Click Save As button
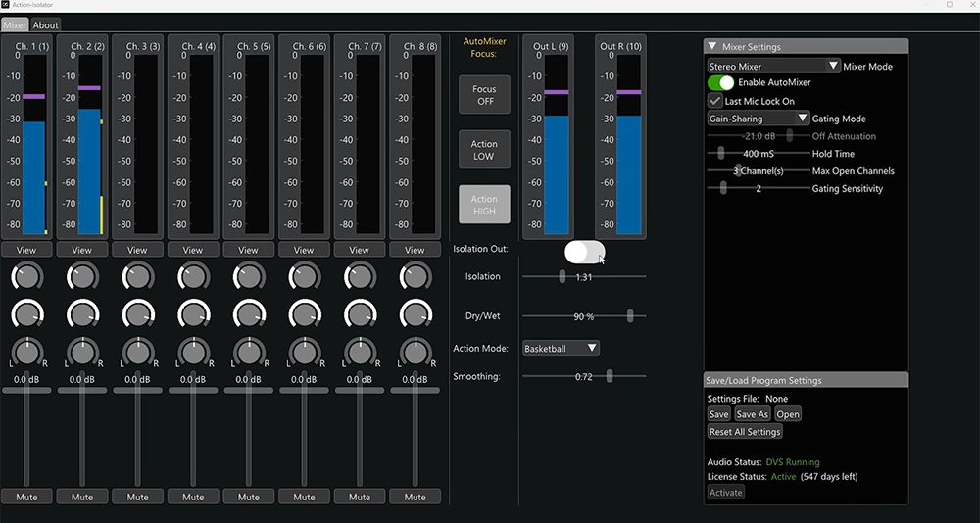 pos(752,414)
